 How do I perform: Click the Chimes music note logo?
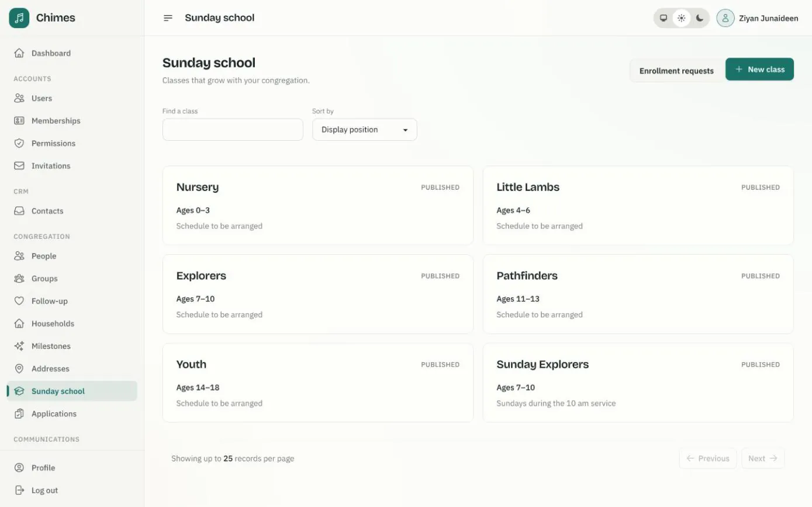coord(19,18)
